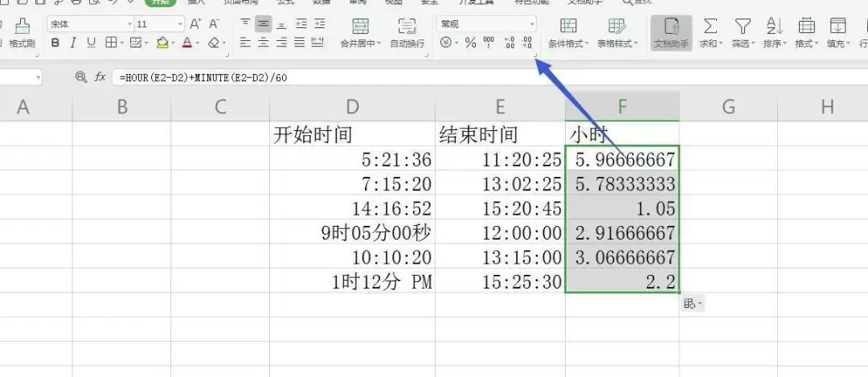
Task: Click the distributed alignment icon
Action: [x=317, y=43]
